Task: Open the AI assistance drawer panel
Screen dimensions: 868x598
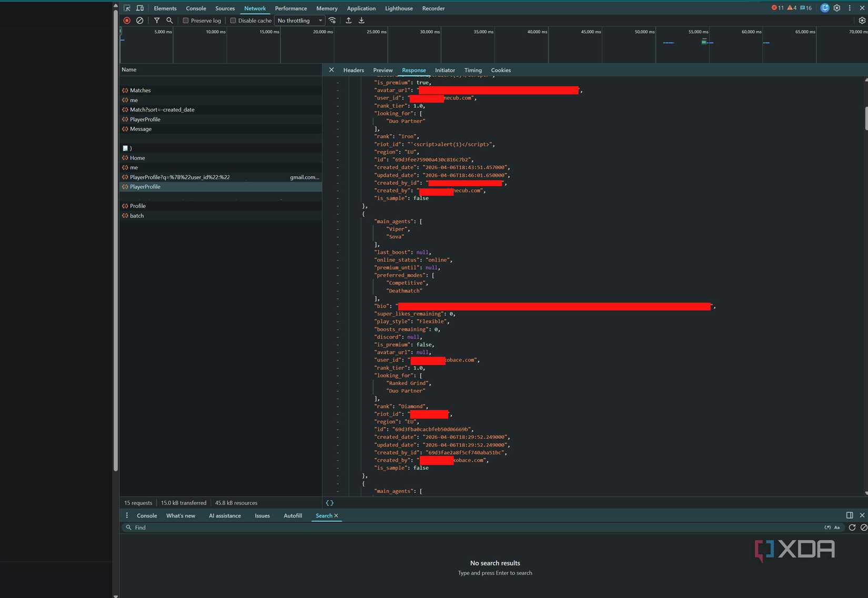Action: 225,516
